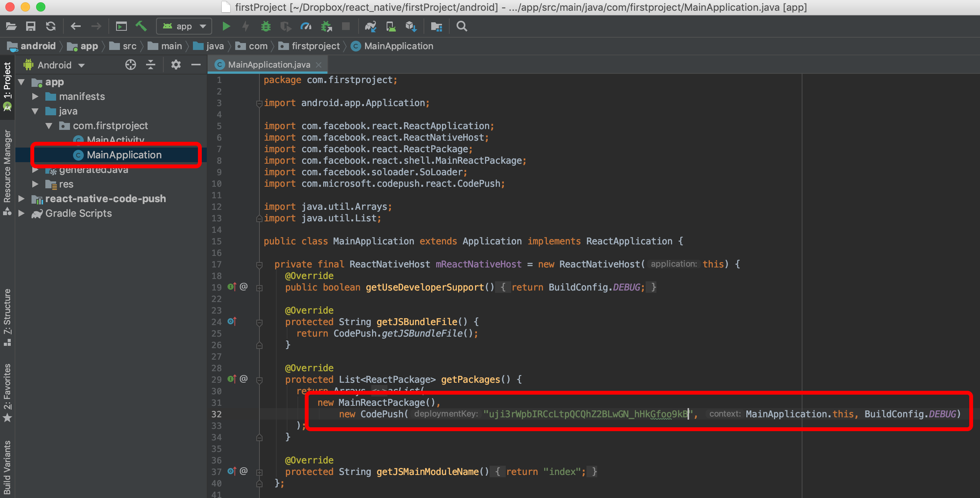Open the app run configuration dropdown
This screenshot has width=980, height=498.
coord(184,27)
